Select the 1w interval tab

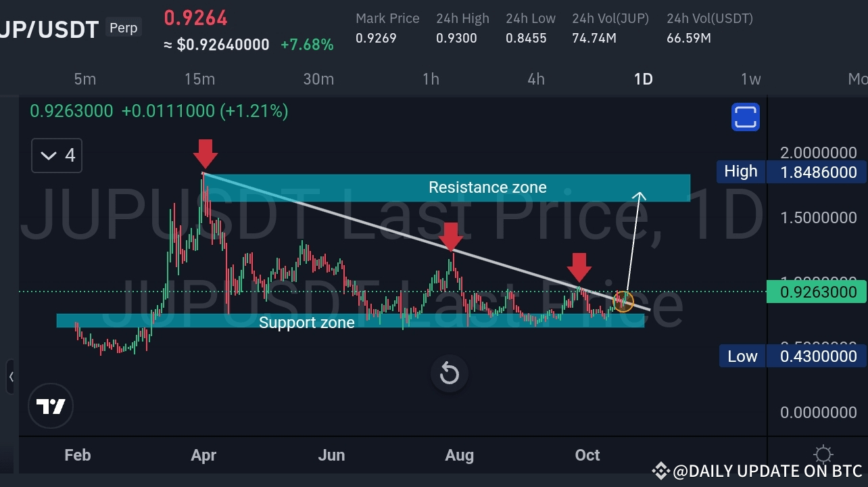pos(750,78)
